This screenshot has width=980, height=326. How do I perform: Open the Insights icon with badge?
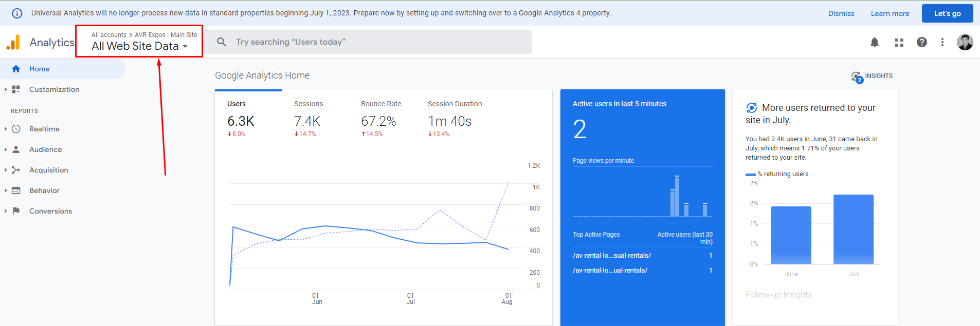click(857, 78)
